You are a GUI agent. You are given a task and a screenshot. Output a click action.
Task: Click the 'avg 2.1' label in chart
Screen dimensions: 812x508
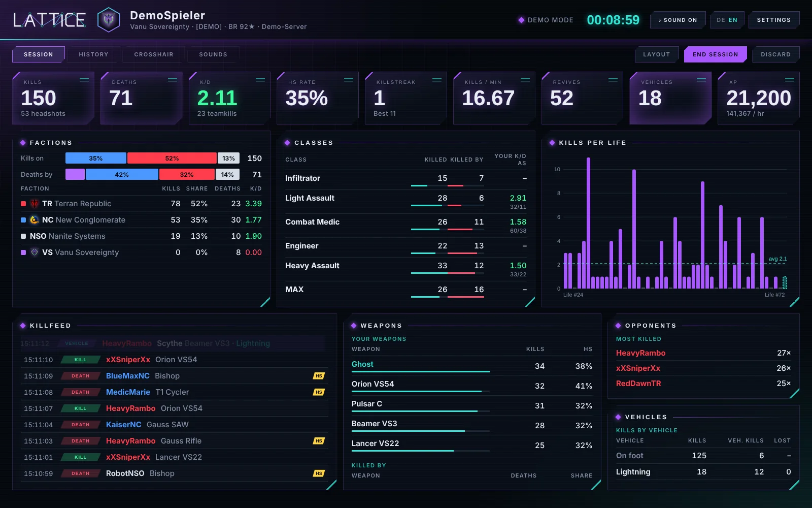pyautogui.click(x=777, y=259)
